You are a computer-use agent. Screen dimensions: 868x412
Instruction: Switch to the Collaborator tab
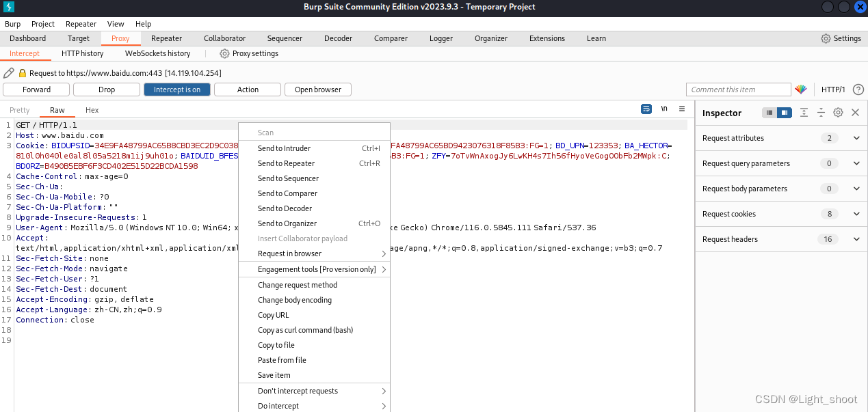(225, 38)
